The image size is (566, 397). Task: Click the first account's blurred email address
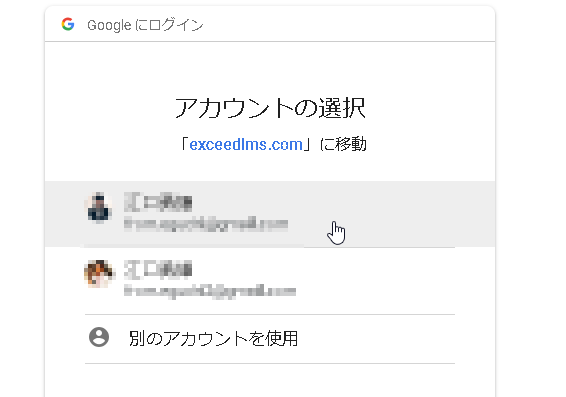206,224
